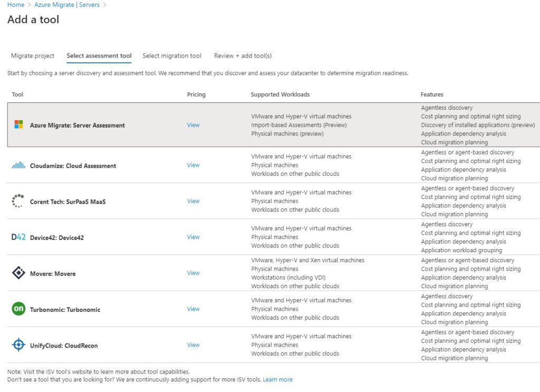Click the Pricing column header
This screenshot has height=392, width=540.
pos(196,94)
